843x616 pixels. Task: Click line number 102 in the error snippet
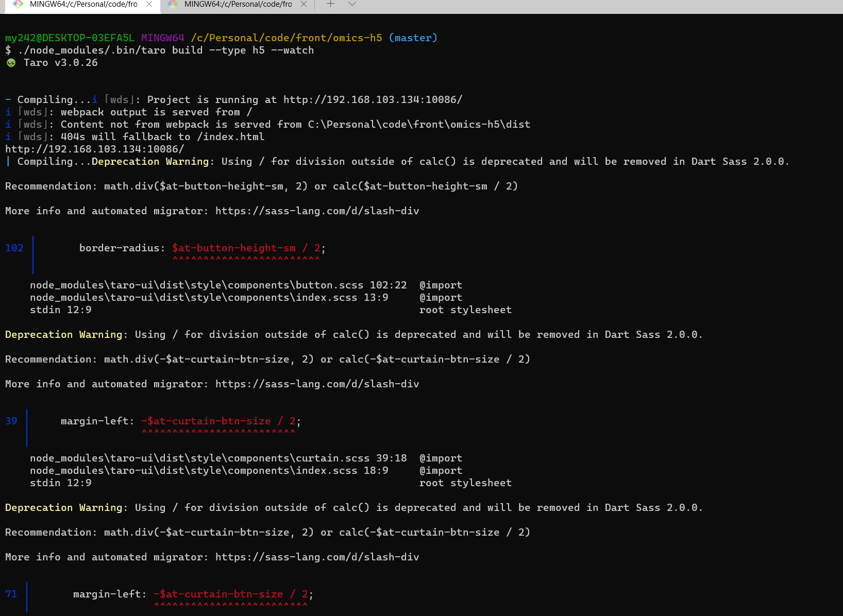pos(14,248)
